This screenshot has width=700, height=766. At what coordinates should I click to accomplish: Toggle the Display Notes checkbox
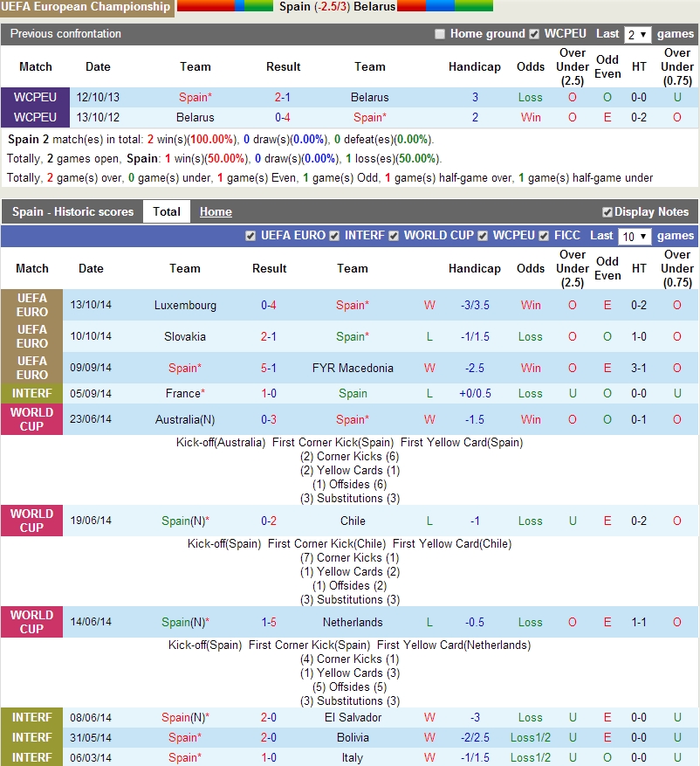pyautogui.click(x=607, y=212)
